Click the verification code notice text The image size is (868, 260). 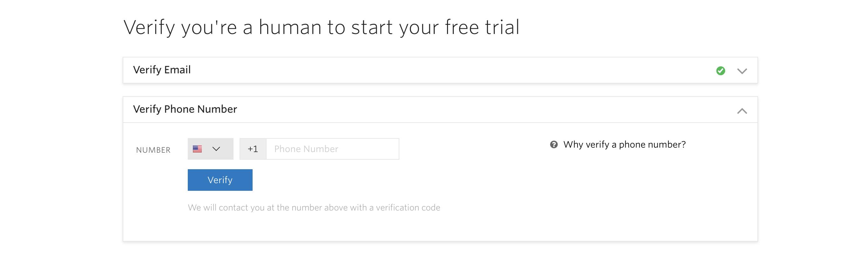pyautogui.click(x=314, y=208)
